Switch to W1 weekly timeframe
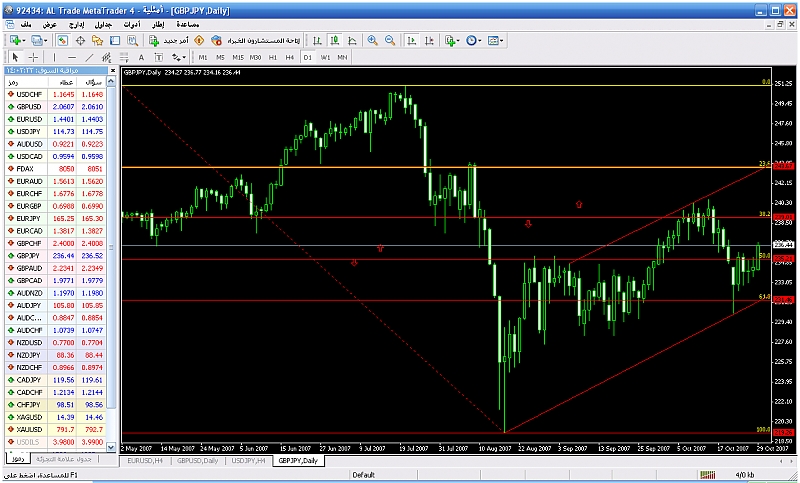This screenshot has width=800, height=483. (x=325, y=57)
